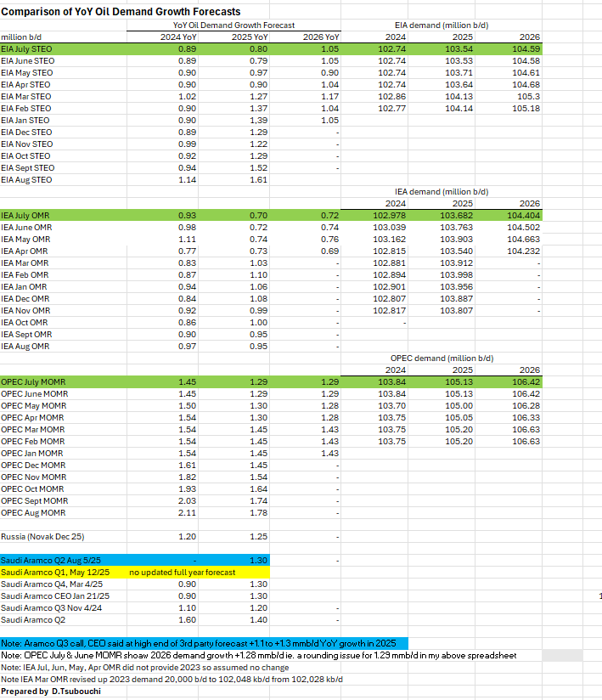This screenshot has width=602, height=700.
Task: Click the 'OPEC July MOMR' row label
Action: click(33, 382)
